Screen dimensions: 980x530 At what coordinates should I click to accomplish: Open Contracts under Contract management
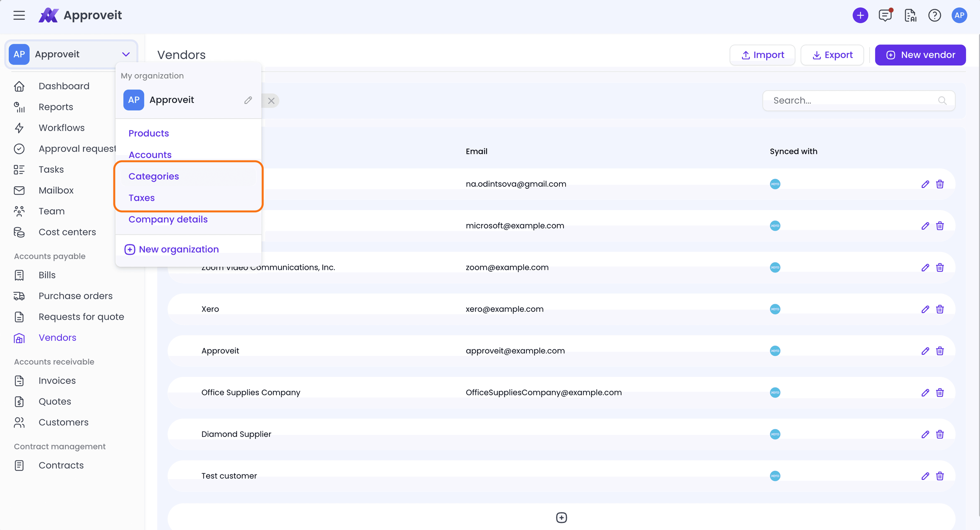pos(61,466)
